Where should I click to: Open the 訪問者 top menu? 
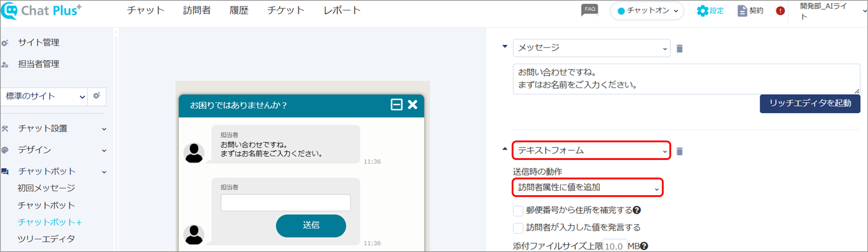(x=197, y=10)
